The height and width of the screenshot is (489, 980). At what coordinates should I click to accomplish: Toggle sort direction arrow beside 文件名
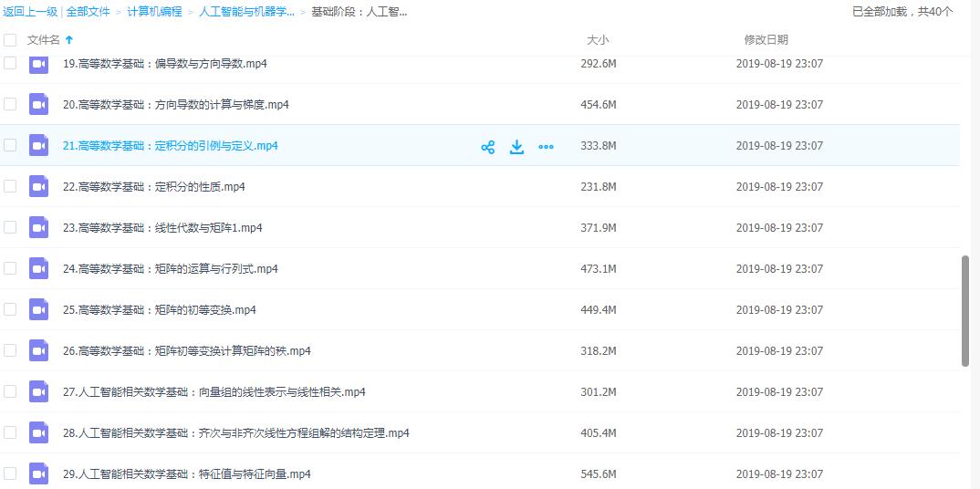[69, 40]
